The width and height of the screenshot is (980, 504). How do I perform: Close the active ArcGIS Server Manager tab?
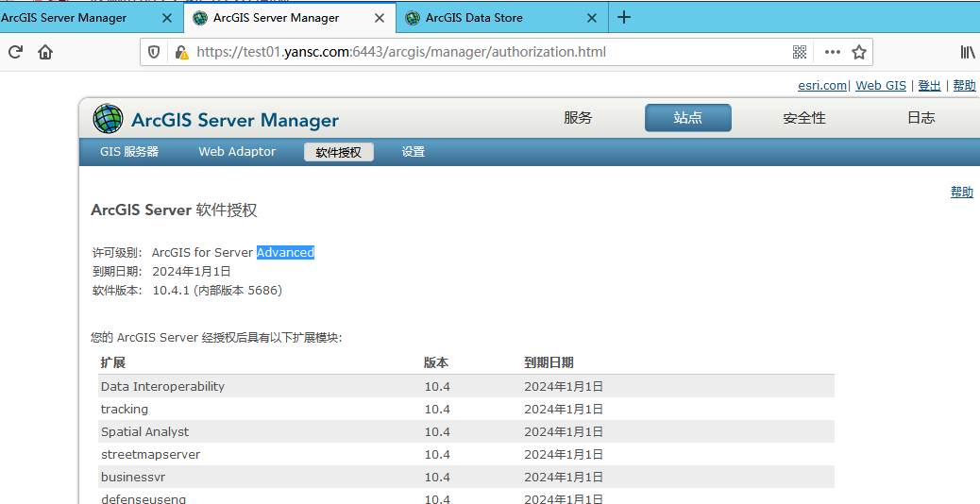[380, 18]
